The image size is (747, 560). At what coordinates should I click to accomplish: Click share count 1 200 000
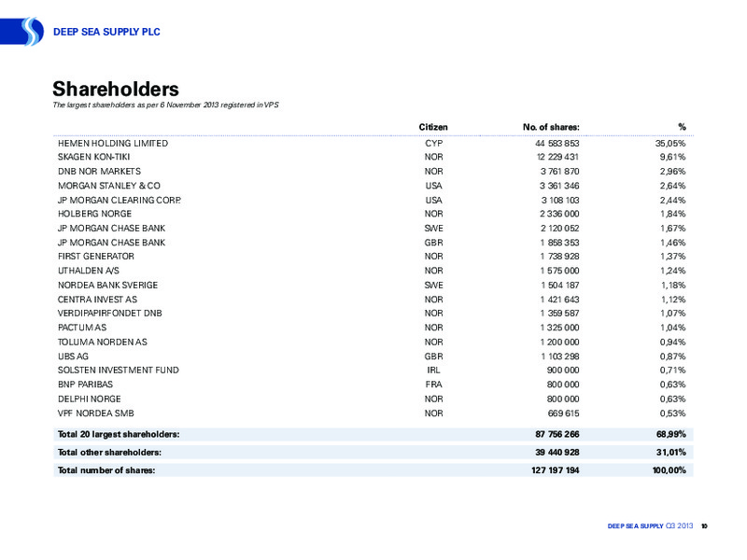560,343
